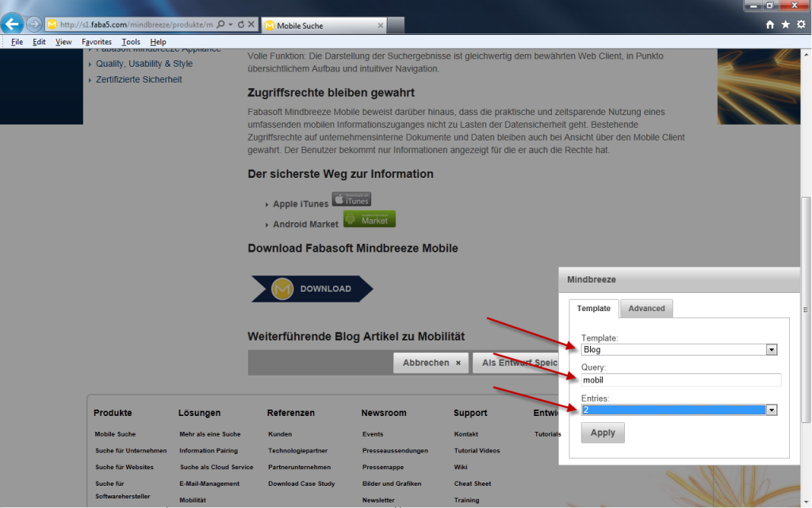Click the Android Market text link
This screenshot has width=812, height=508.
pyautogui.click(x=305, y=225)
